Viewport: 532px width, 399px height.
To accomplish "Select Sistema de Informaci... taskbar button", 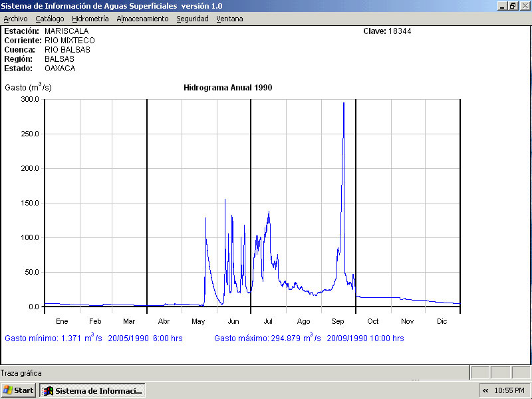I will tap(92, 390).
